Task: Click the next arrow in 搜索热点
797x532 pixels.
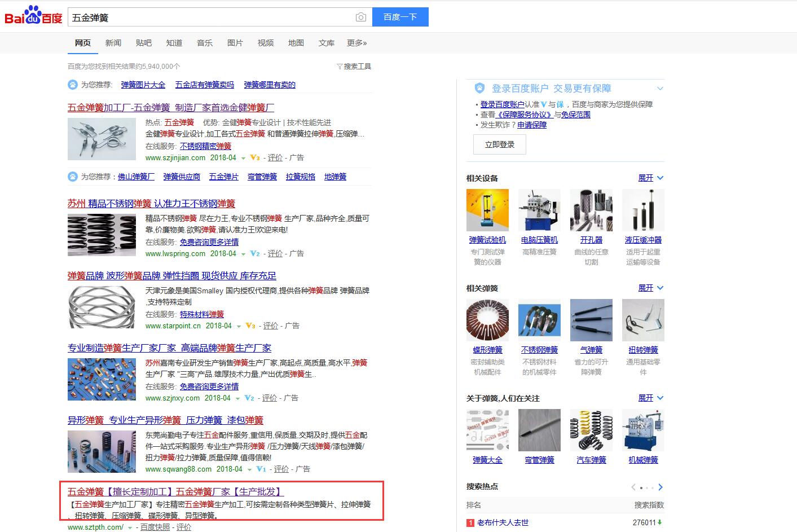Action: click(661, 487)
